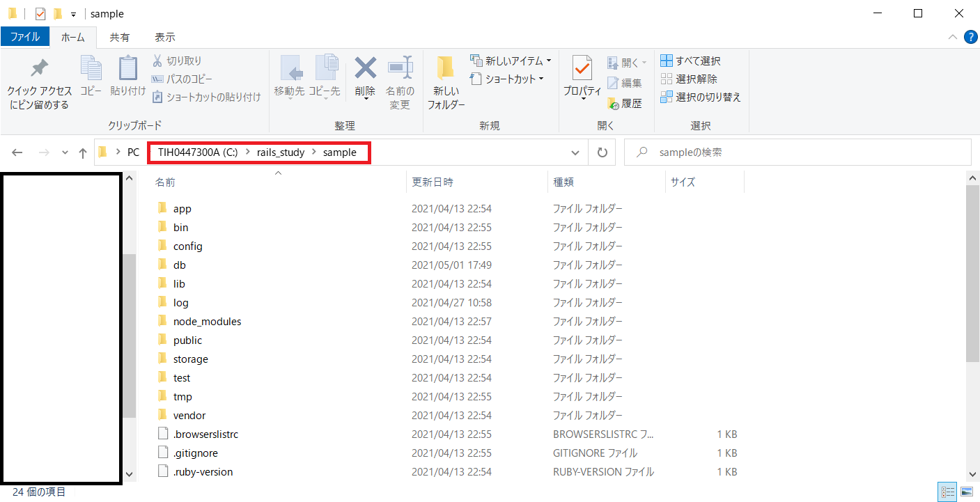This screenshot has height=502, width=980.
Task: Click the sampleの検索 search box
Action: (798, 152)
